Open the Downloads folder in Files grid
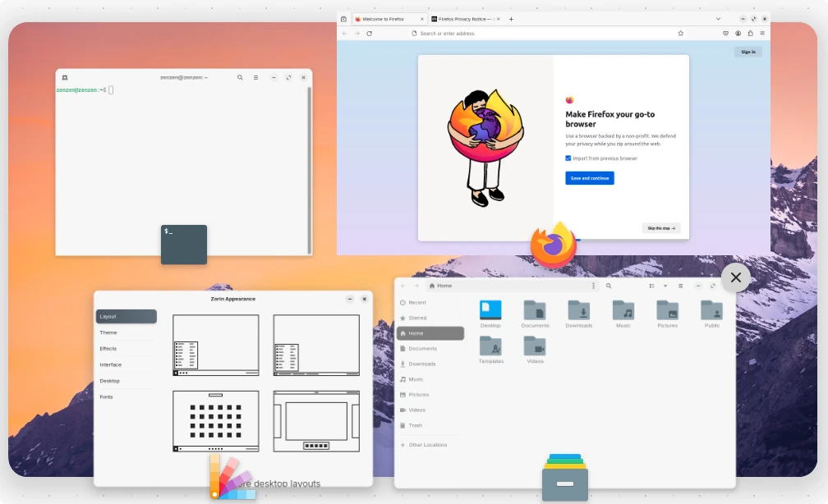This screenshot has width=828, height=504. click(579, 310)
